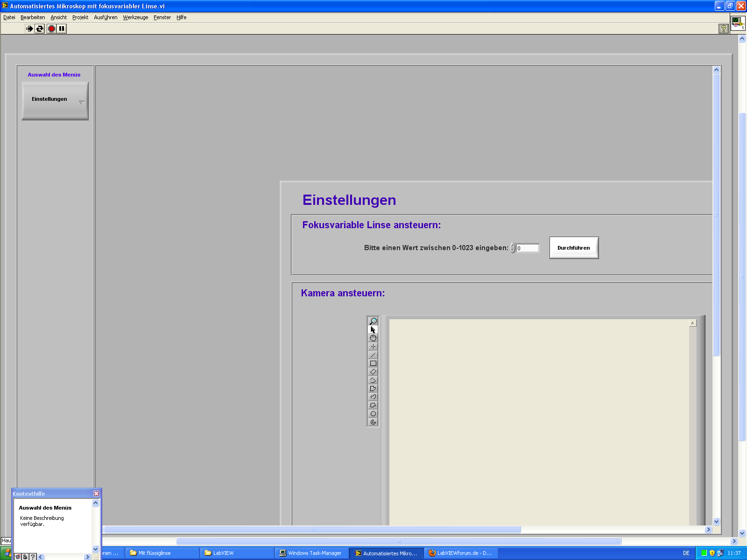Open the Bearbeiten menu

pos(33,17)
